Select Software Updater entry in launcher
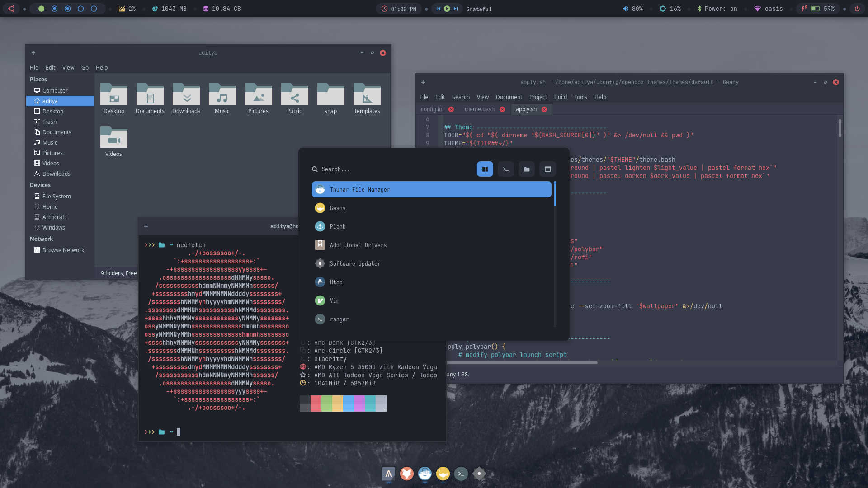 point(355,263)
